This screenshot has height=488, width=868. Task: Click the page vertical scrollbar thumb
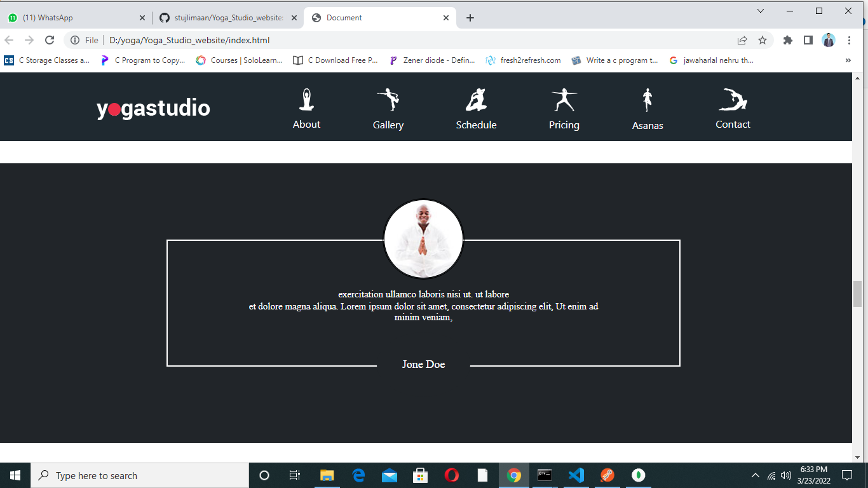point(857,294)
